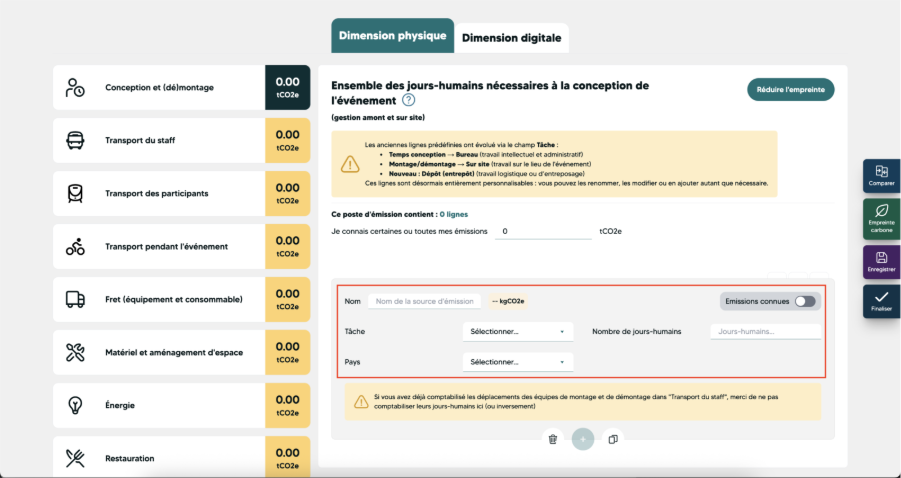This screenshot has width=901, height=478.
Task: Switch to Dimension digitale tab
Action: pos(511,38)
